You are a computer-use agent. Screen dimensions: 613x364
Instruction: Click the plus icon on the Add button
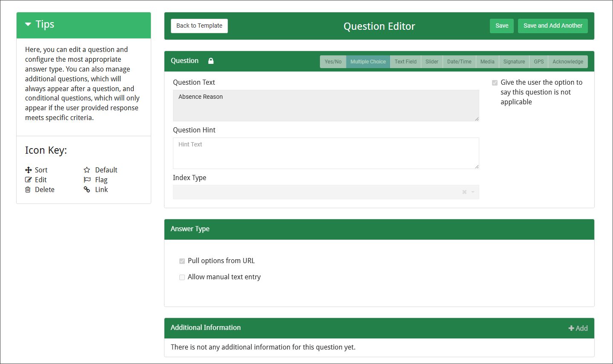click(571, 328)
